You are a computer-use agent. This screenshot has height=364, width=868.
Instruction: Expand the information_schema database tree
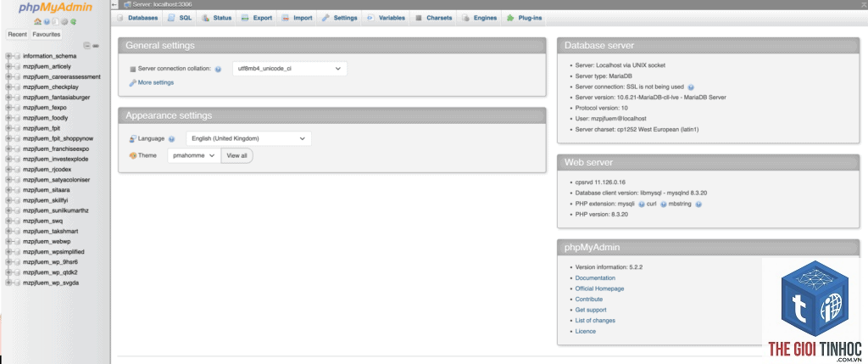point(8,56)
